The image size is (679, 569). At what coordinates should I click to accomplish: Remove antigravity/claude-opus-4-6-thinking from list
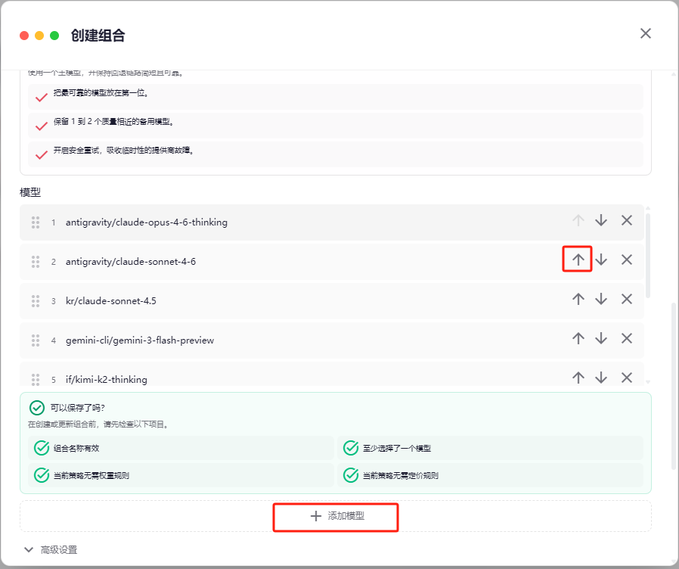[626, 220]
